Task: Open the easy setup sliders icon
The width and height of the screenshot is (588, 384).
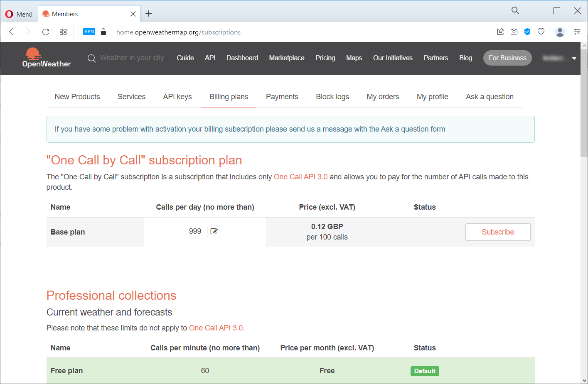Action: [577, 32]
